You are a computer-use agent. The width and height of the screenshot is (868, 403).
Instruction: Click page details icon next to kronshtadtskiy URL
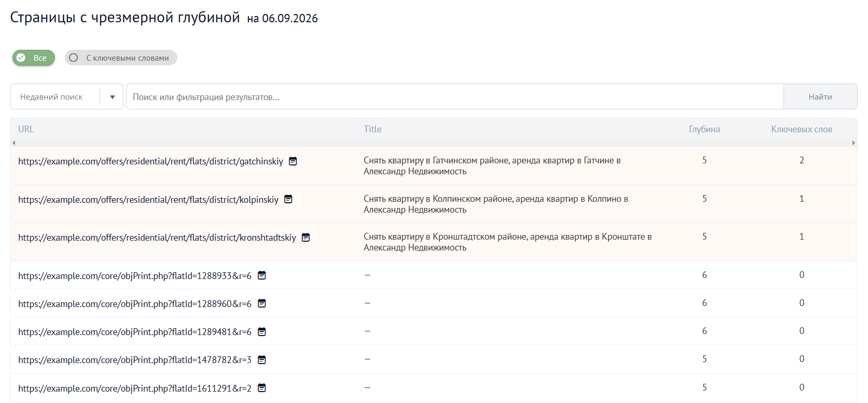pyautogui.click(x=306, y=238)
